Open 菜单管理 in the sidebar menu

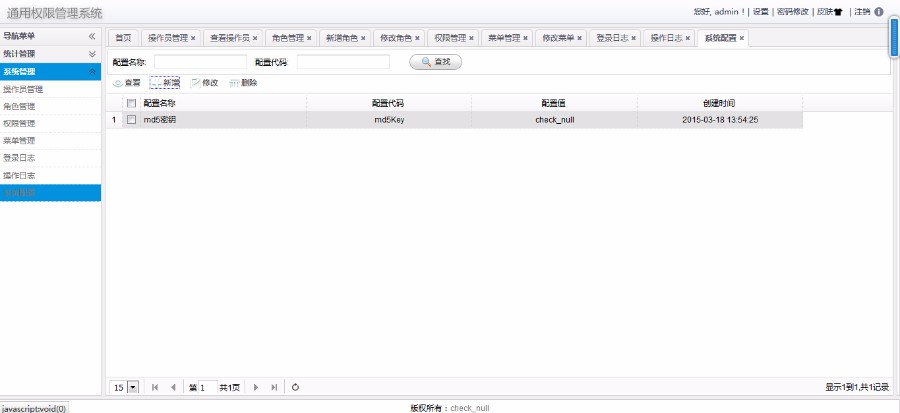pyautogui.click(x=51, y=141)
